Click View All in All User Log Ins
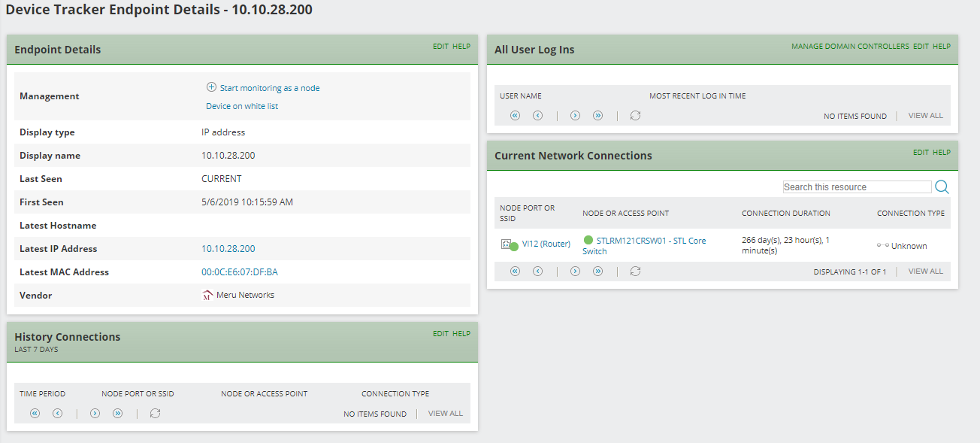The width and height of the screenshot is (980, 443). pyautogui.click(x=925, y=116)
